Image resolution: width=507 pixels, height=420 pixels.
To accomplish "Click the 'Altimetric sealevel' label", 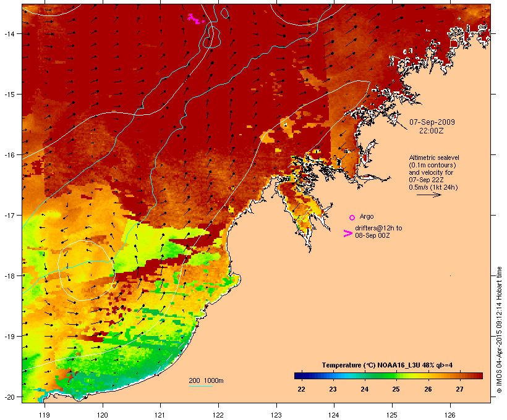I will 434,157.
